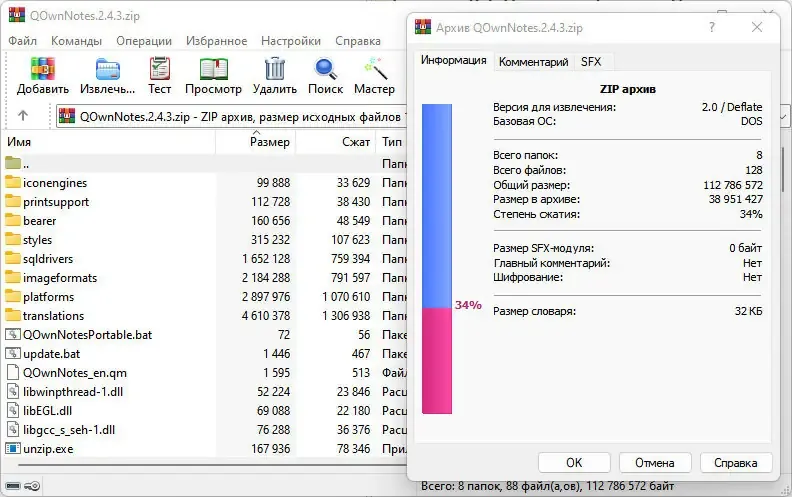Image resolution: width=792 pixels, height=497 pixels.
Task: Open the Справка menu
Action: point(358,41)
